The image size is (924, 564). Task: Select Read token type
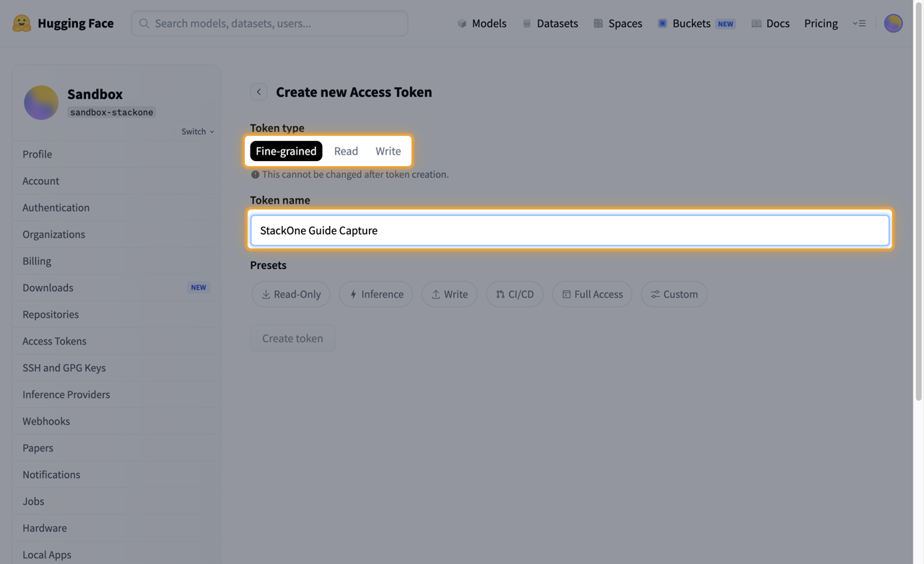[x=346, y=151]
